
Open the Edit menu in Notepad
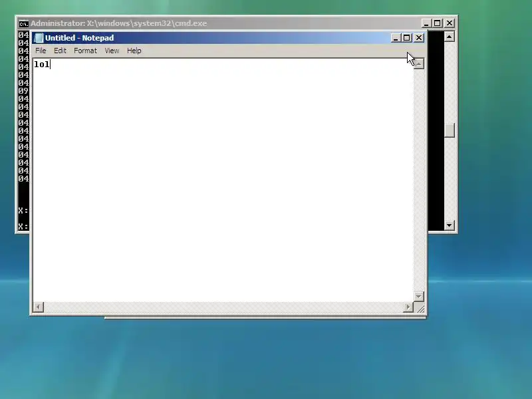point(60,51)
